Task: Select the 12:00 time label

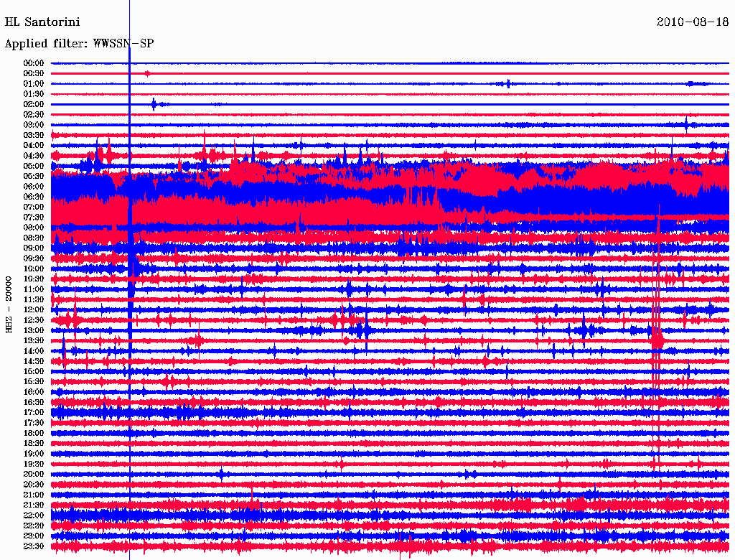Action: click(x=34, y=310)
